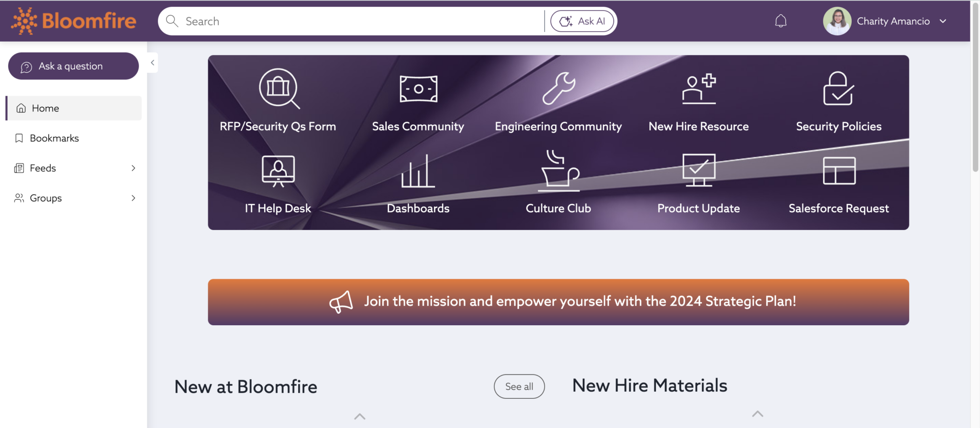Select Home in the sidebar
The image size is (980, 428).
tap(45, 109)
